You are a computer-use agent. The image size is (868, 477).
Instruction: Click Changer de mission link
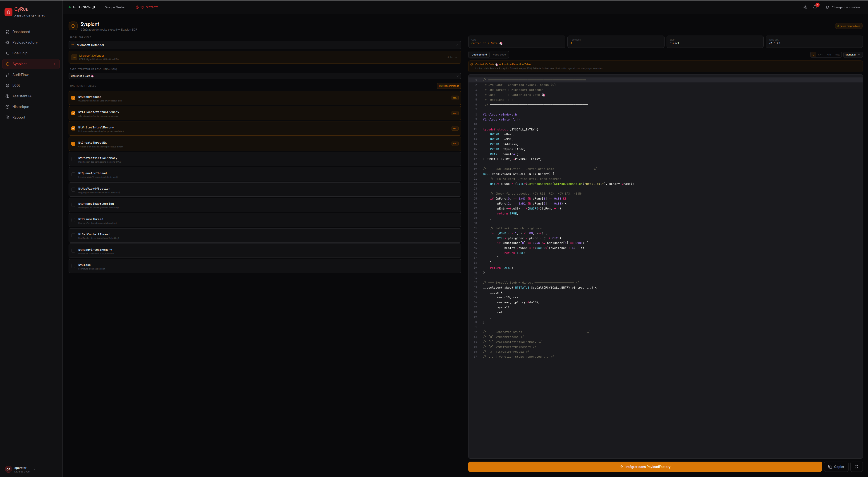pyautogui.click(x=843, y=7)
